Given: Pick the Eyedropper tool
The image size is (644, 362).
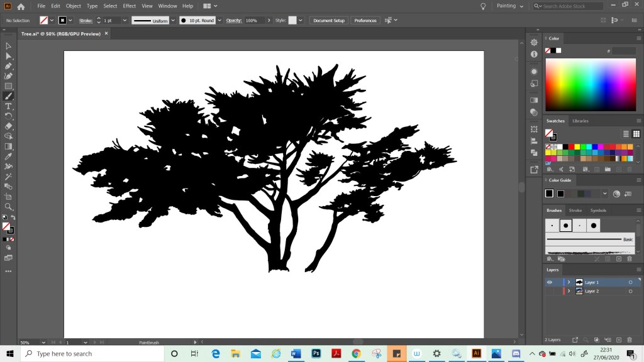Looking at the screenshot, I should pos(9,156).
